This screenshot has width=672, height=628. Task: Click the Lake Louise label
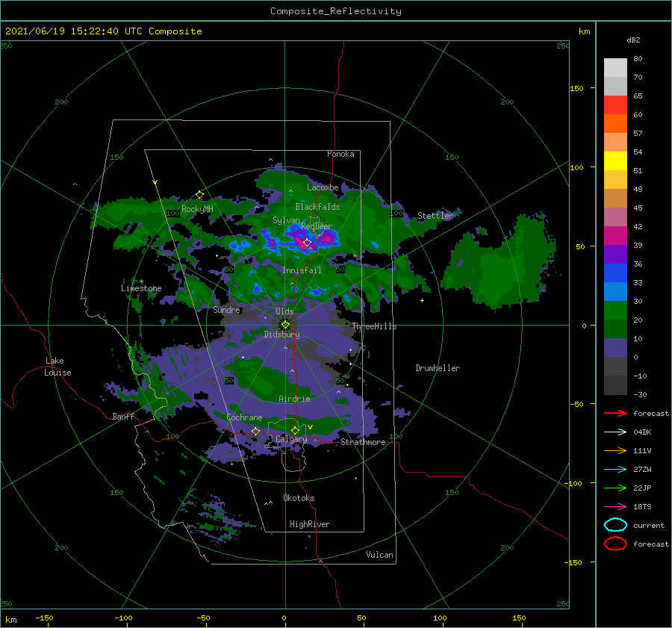(x=57, y=367)
